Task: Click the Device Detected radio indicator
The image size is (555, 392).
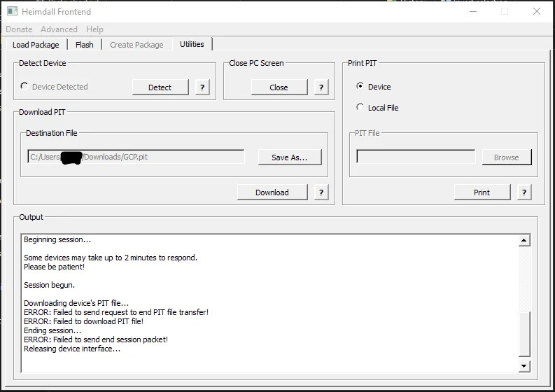Action: (x=24, y=86)
